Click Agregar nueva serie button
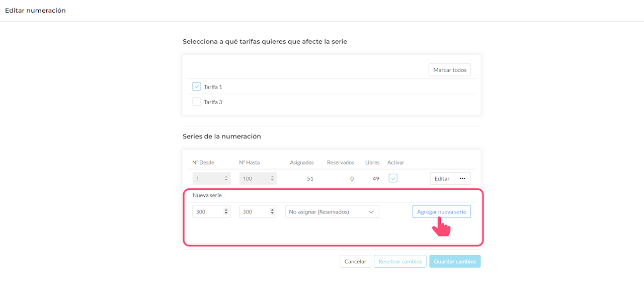The height and width of the screenshot is (298, 644). (x=442, y=212)
